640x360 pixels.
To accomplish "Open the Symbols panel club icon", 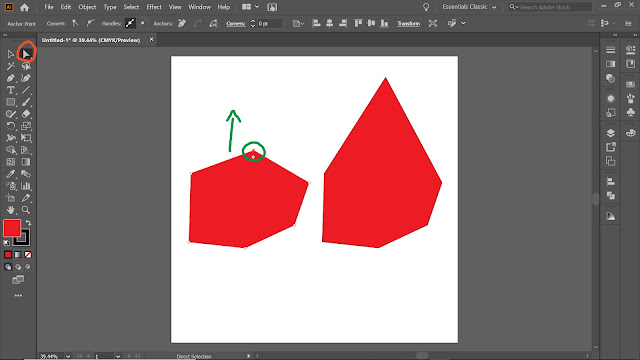I will coord(631,112).
